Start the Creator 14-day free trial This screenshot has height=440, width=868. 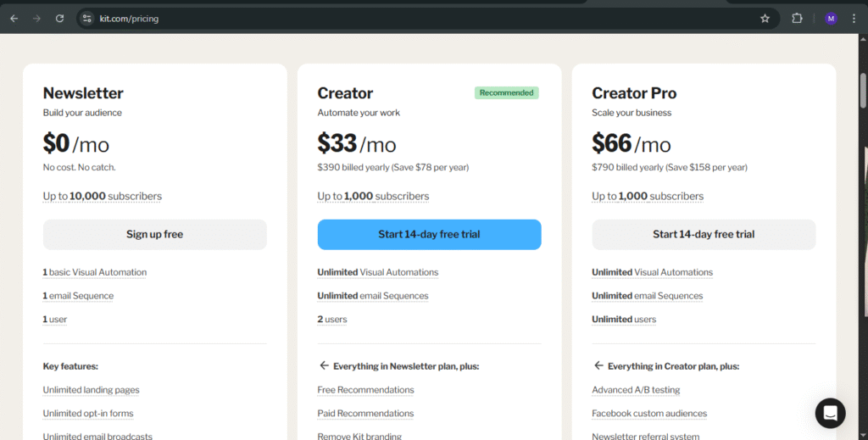click(429, 234)
